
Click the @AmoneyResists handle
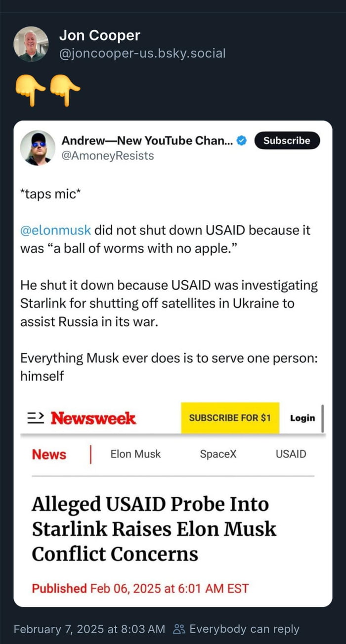pos(107,156)
